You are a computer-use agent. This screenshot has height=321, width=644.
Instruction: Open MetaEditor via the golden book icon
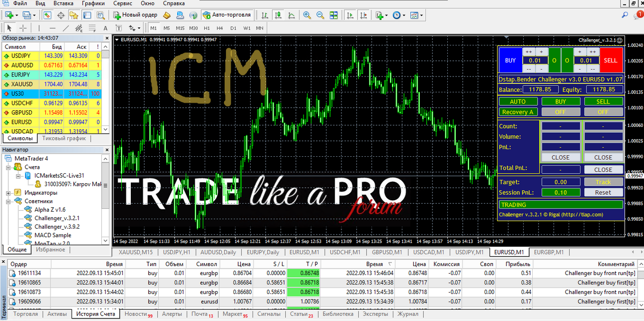[167, 15]
